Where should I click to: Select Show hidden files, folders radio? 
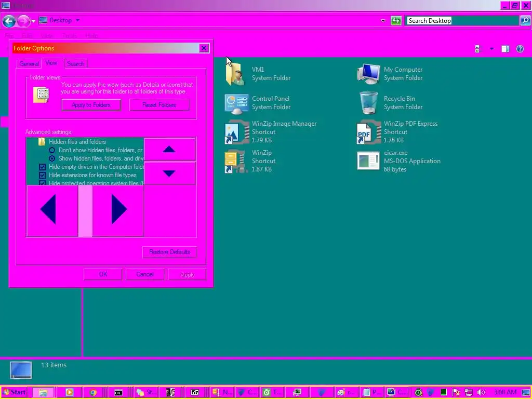pos(52,158)
